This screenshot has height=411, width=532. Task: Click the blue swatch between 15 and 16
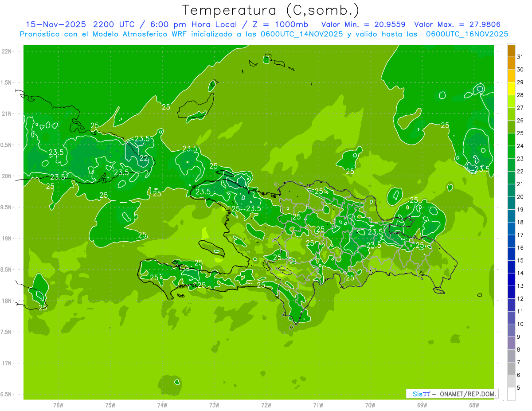click(511, 254)
